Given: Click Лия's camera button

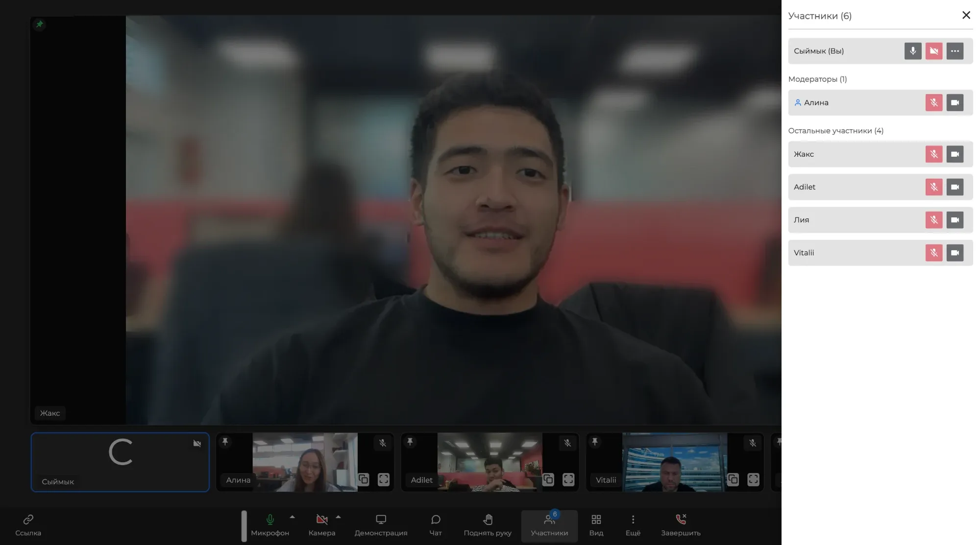Looking at the screenshot, I should pos(955,220).
